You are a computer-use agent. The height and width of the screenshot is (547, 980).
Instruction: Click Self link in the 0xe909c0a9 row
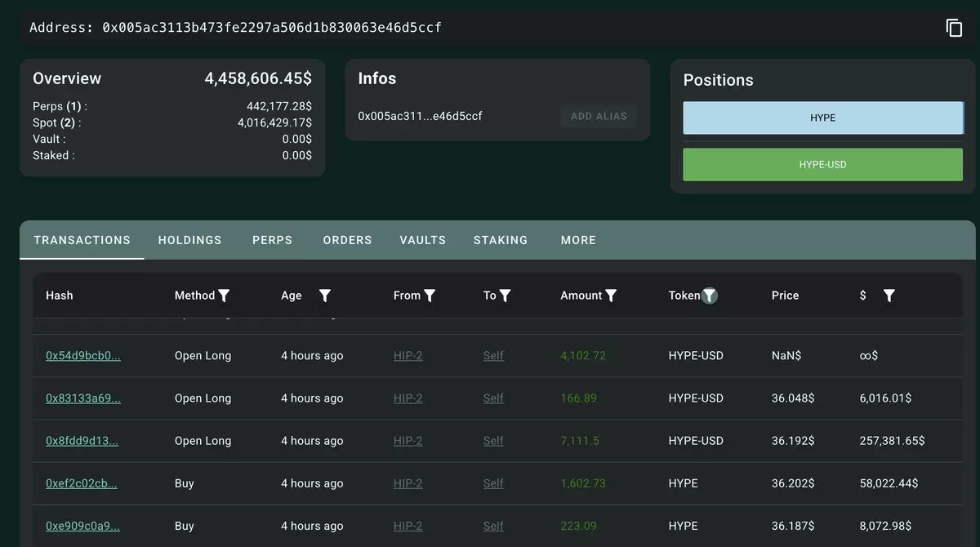point(493,526)
